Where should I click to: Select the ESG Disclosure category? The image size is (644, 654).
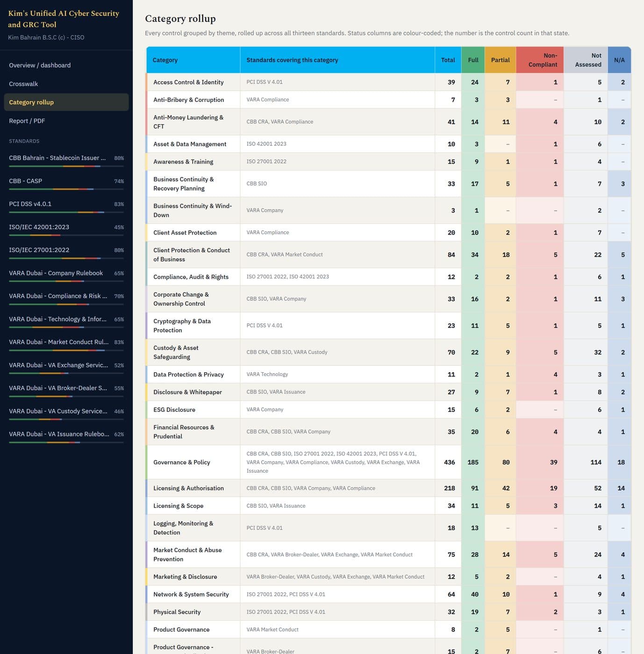(x=174, y=410)
